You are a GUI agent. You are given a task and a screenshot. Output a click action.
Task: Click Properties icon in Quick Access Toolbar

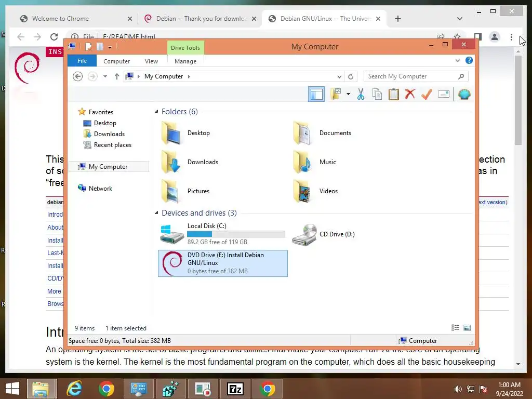(88, 47)
